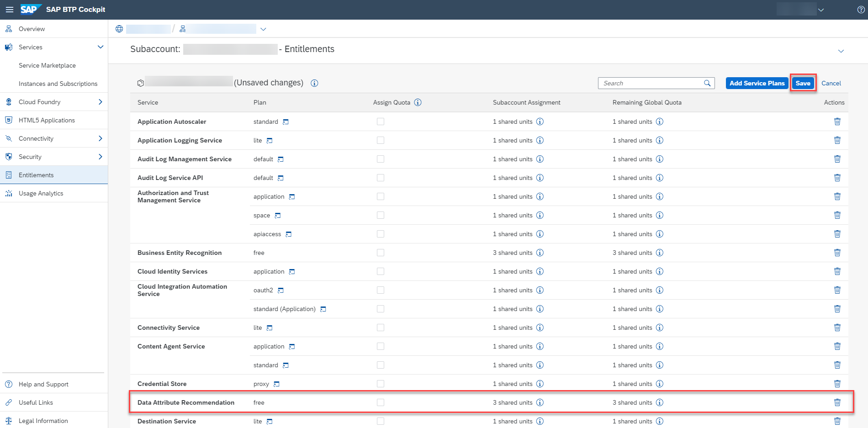This screenshot has height=428, width=868.
Task: Open the user account dropdown
Action: (x=821, y=10)
